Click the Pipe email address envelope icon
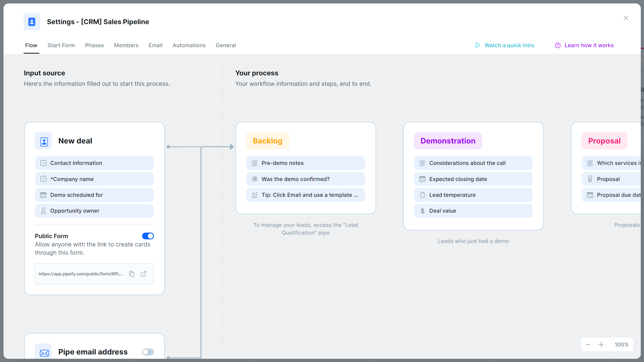 tap(44, 353)
